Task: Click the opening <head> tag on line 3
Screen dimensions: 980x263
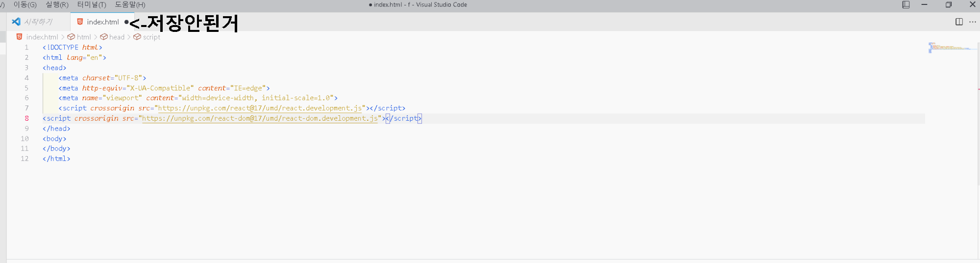Action: pyautogui.click(x=54, y=68)
